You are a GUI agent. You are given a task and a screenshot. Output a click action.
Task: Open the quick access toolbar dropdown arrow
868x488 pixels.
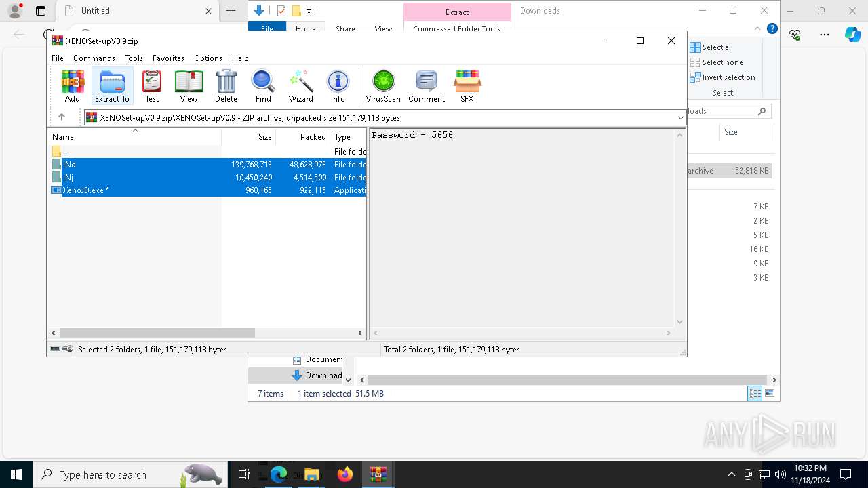[309, 11]
